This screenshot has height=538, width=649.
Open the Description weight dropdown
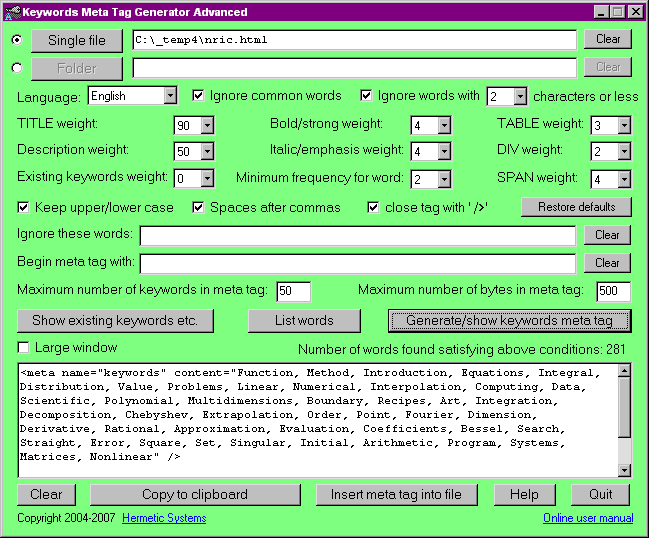[x=207, y=152]
